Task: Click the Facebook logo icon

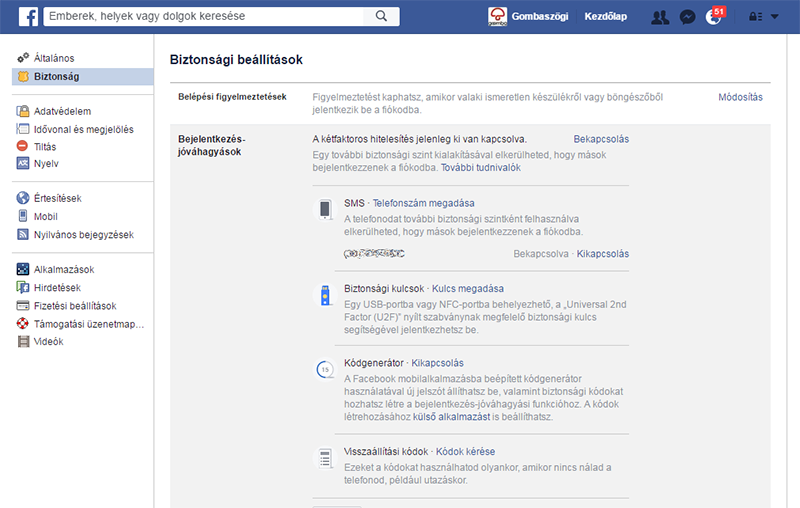Action: (29, 16)
